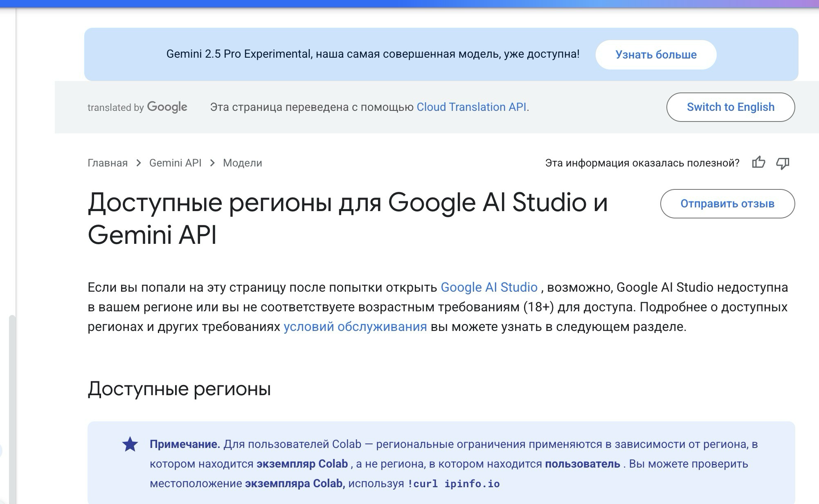The image size is (819, 504).
Task: Click the "Отправить отзыв" feedback button
Action: tap(727, 203)
